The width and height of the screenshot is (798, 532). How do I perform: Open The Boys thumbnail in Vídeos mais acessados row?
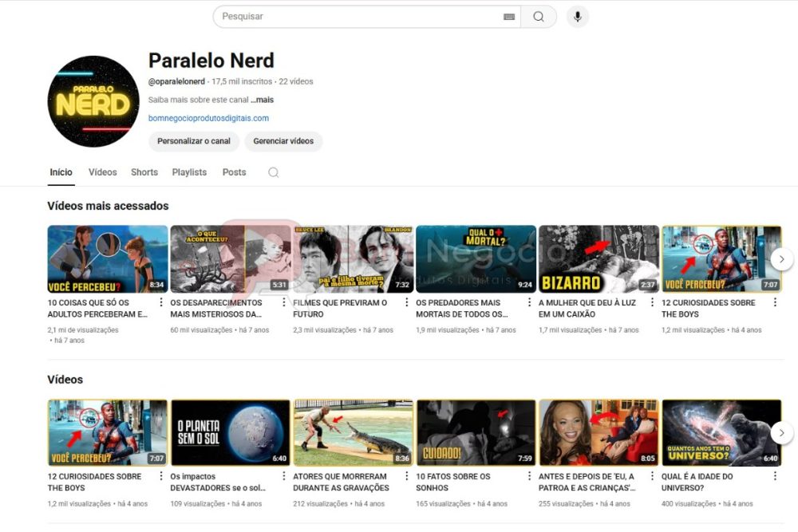(x=721, y=259)
